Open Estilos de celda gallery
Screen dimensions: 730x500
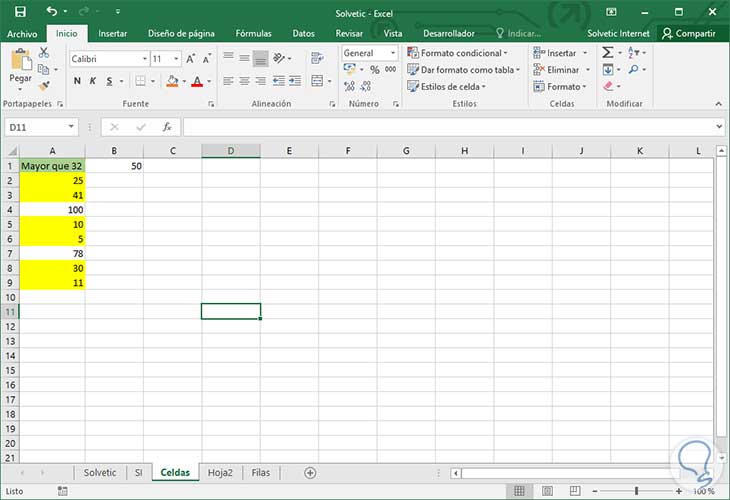[446, 87]
